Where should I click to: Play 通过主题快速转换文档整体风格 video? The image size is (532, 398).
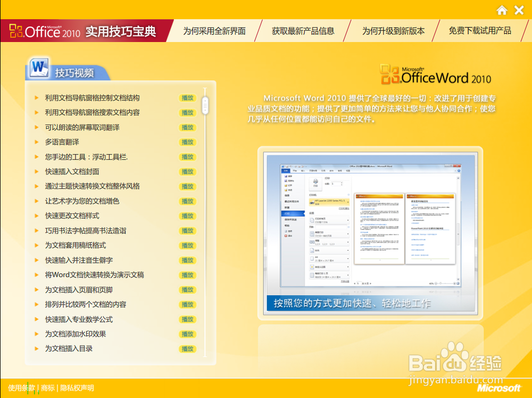[188, 186]
